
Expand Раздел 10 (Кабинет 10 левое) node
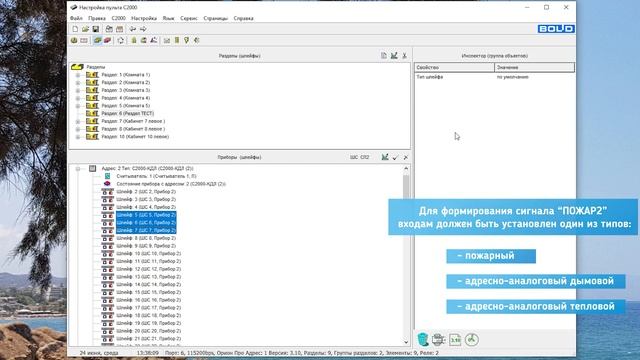point(78,137)
